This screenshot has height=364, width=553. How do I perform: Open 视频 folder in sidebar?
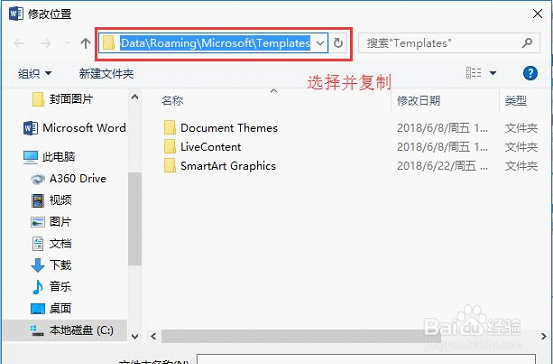[x=51, y=200]
